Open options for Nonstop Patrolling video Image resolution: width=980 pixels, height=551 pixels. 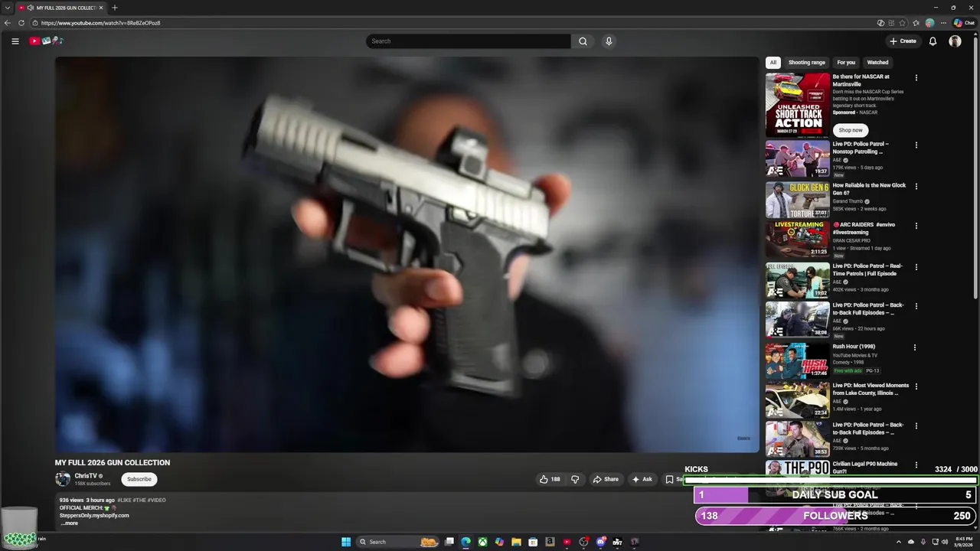(x=916, y=145)
